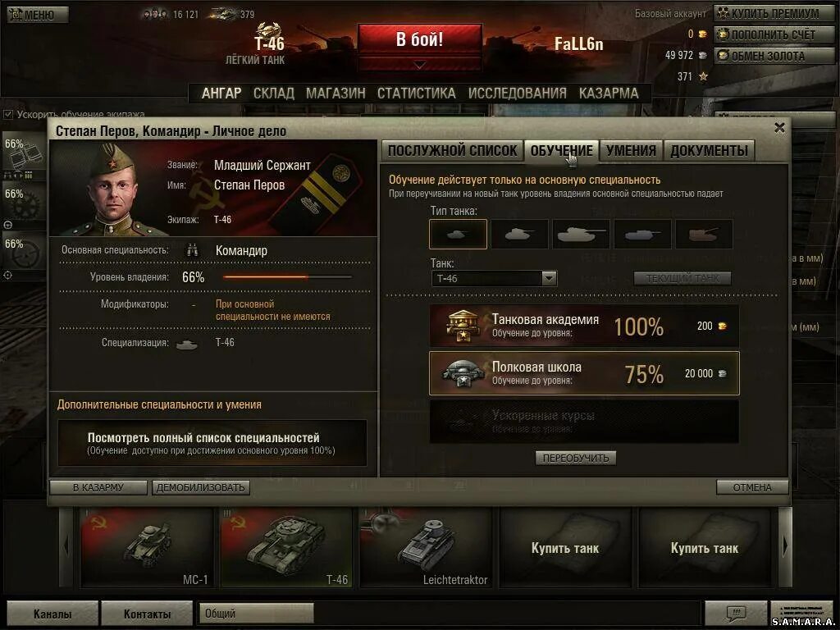Open the chat window speech bubble icon
This screenshot has height=630, width=840.
(x=736, y=612)
